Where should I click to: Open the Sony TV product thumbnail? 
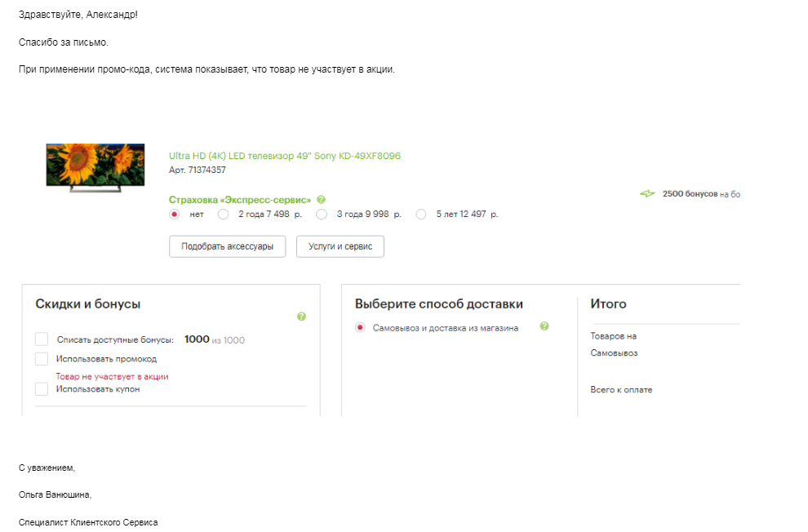(95, 167)
